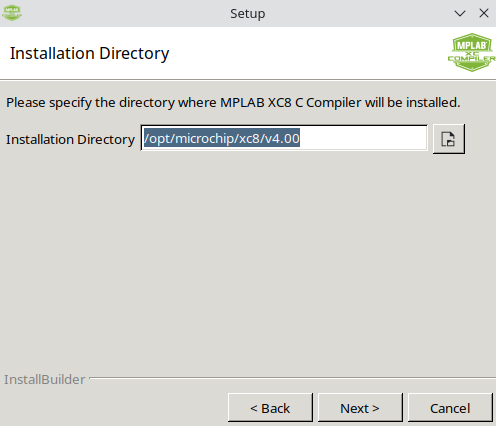496x426 pixels.
Task: Click the Installation Directory page heading
Action: click(x=90, y=54)
